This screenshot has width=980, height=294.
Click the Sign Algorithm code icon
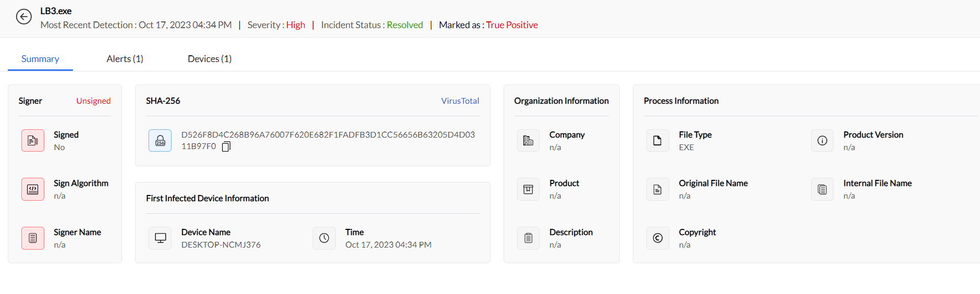(33, 189)
